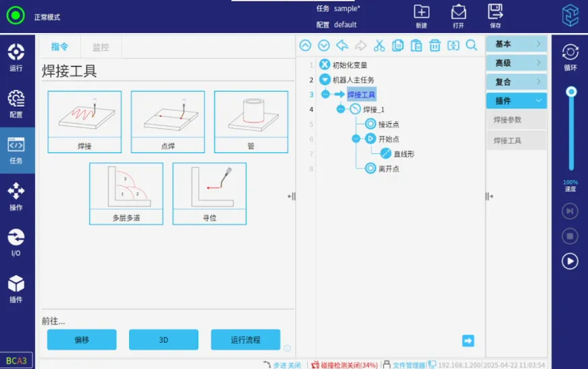The image size is (588, 369).
Task: Toggle 步进 关闭 in the status bar
Action: tap(282, 365)
